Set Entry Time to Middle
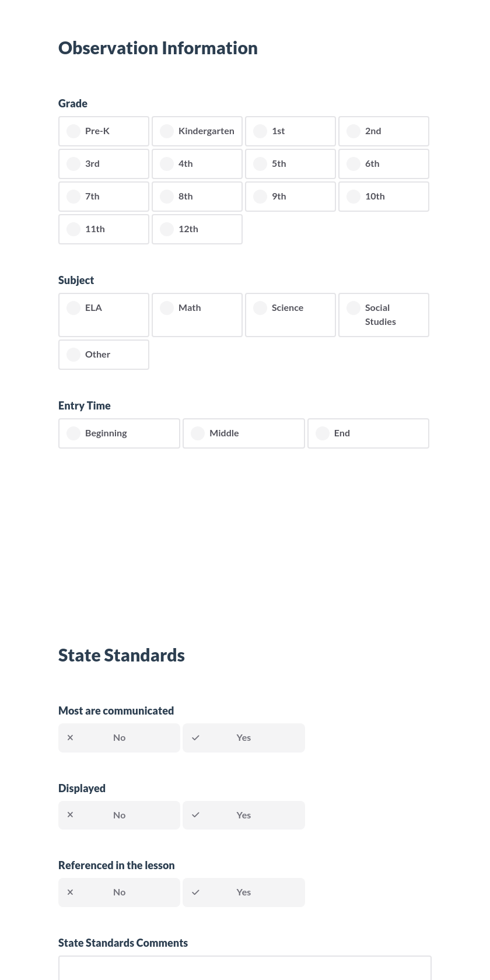The width and height of the screenshot is (490, 980). point(243,433)
